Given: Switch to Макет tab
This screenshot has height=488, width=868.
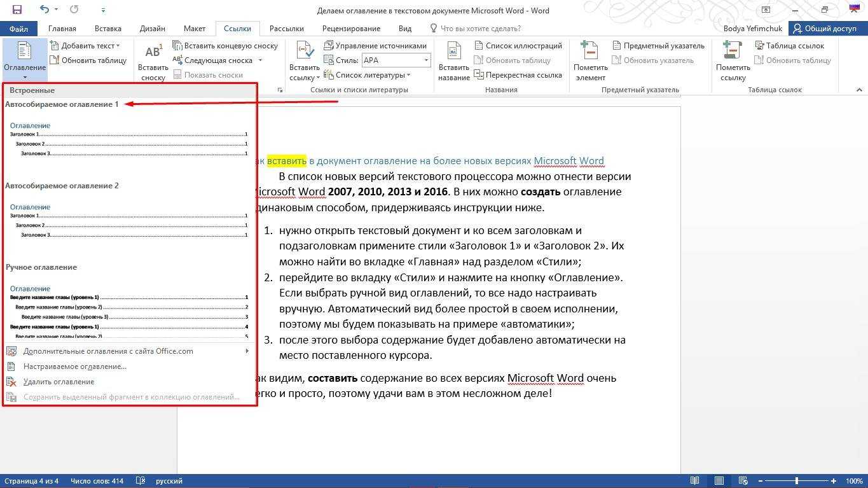Looking at the screenshot, I should tap(195, 29).
